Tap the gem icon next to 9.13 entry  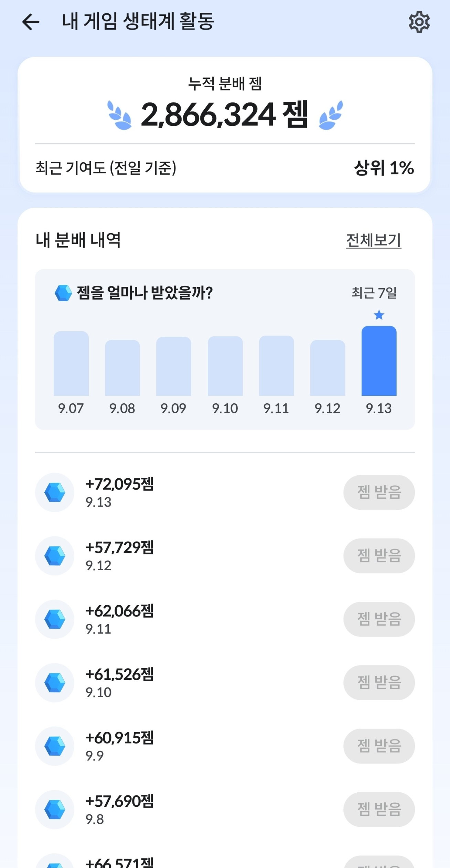[55, 492]
